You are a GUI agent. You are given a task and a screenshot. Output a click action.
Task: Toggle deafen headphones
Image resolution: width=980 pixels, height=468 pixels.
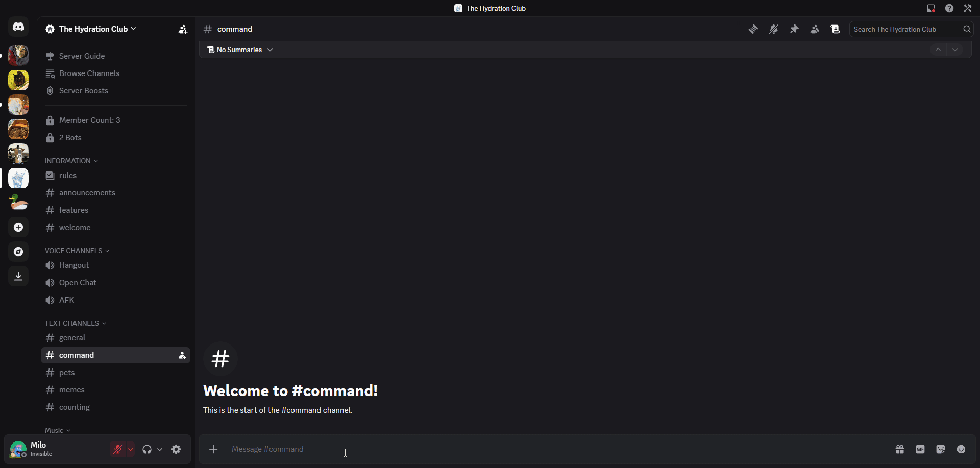click(147, 449)
